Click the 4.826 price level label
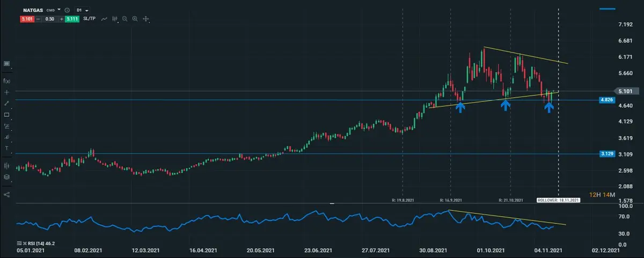Image resolution: width=644 pixels, height=258 pixels. [606, 100]
